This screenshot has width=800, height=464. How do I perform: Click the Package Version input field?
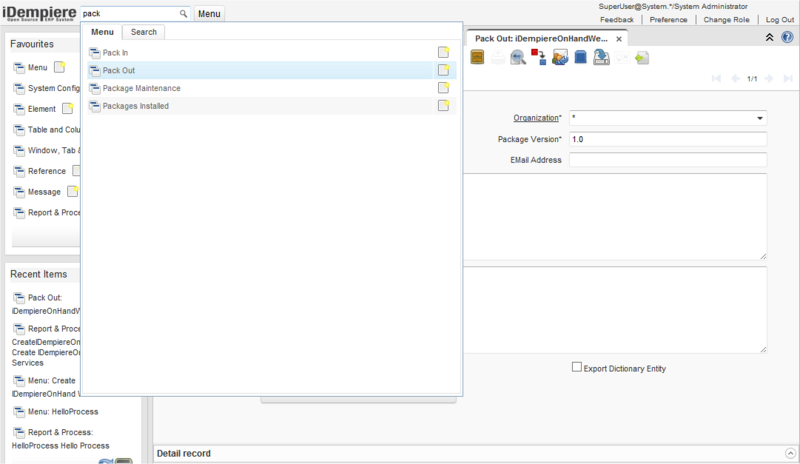click(667, 139)
